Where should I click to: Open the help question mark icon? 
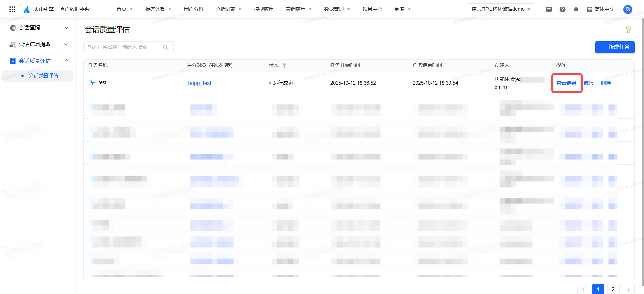click(x=562, y=9)
